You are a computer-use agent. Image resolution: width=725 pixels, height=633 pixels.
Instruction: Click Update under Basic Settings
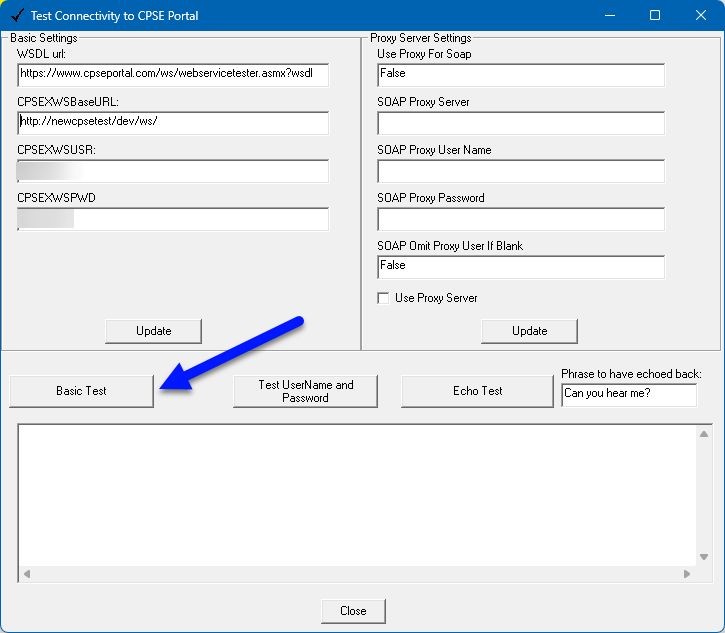coord(154,331)
